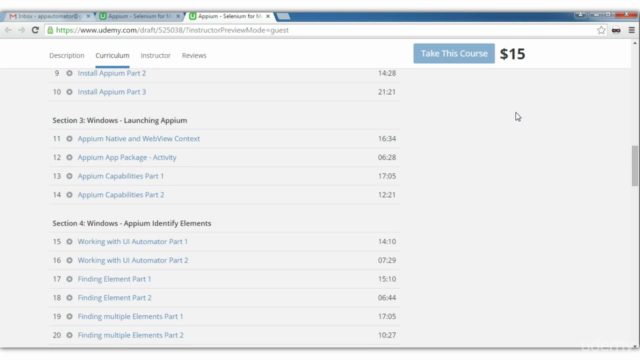Select the Curriculum tab
Screen dimensions: 640x360
pos(112,56)
